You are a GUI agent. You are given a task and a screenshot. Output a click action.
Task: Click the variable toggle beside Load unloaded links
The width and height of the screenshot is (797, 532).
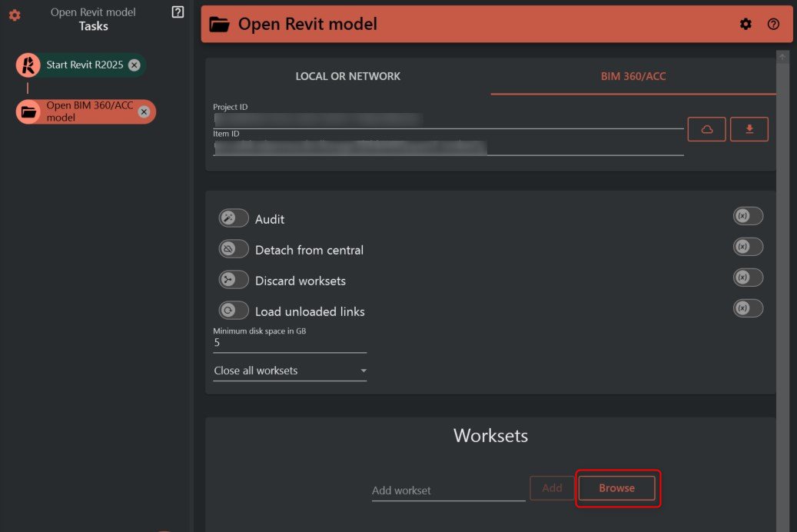(x=748, y=308)
